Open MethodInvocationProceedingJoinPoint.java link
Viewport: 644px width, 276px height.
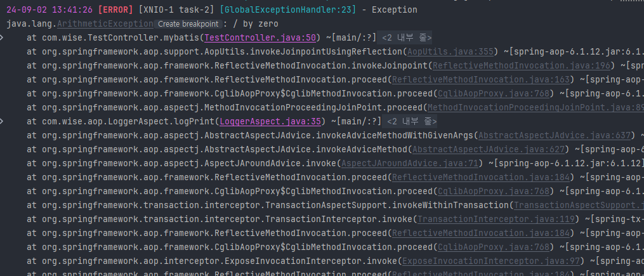point(536,108)
